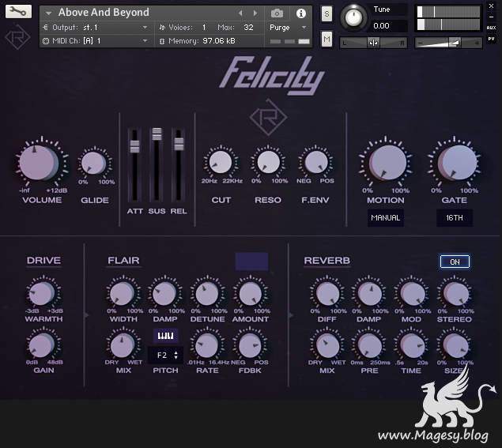Click the F.ENV knob
The height and width of the screenshot is (448, 502).
click(315, 162)
